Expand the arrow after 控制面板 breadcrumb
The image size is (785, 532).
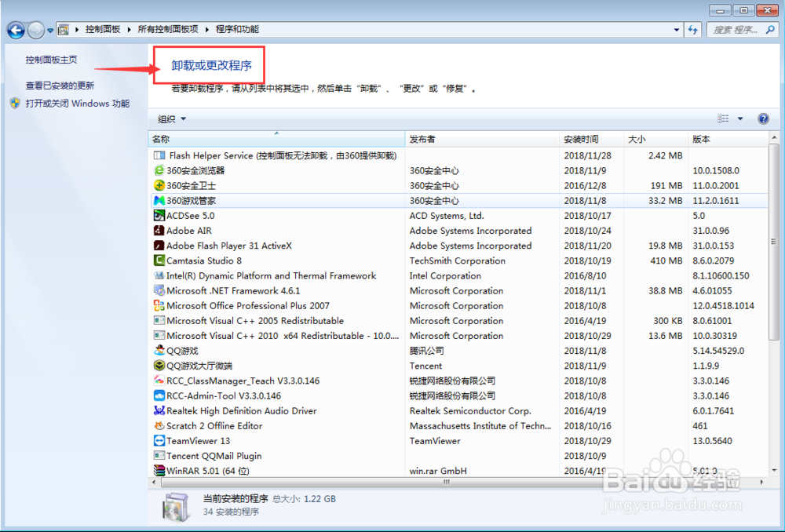130,30
